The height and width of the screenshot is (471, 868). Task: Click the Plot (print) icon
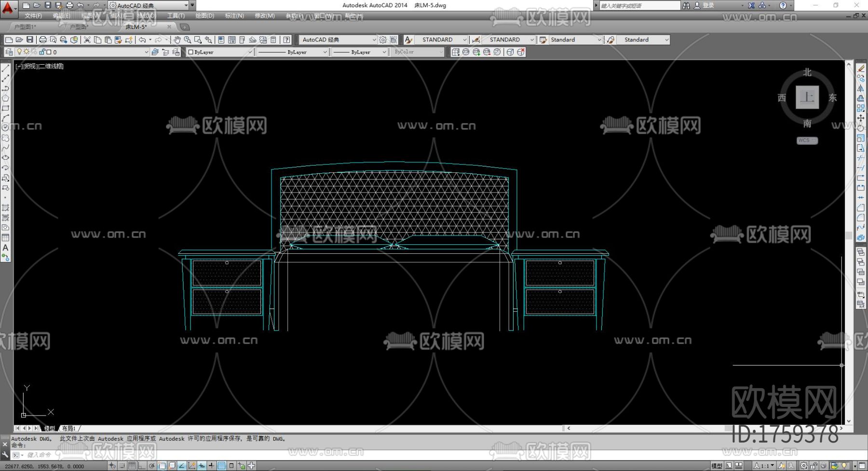[43, 40]
